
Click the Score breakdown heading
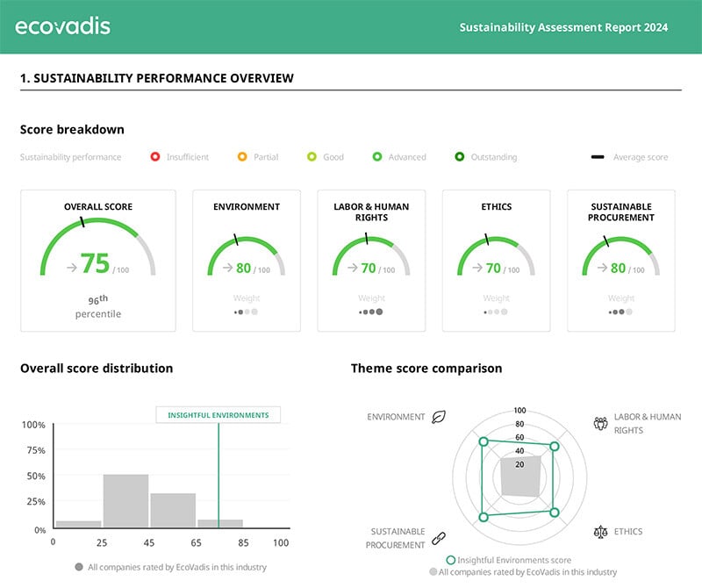[x=72, y=129]
